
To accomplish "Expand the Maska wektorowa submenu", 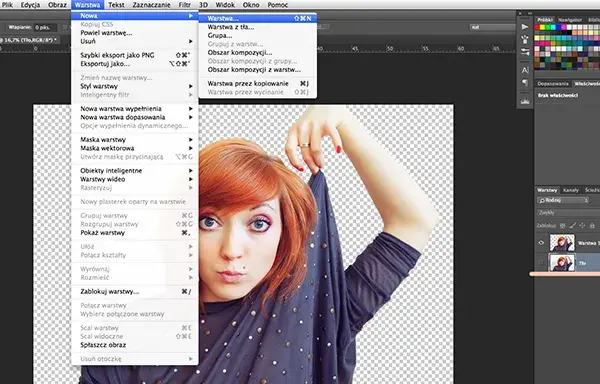I will tap(134, 148).
